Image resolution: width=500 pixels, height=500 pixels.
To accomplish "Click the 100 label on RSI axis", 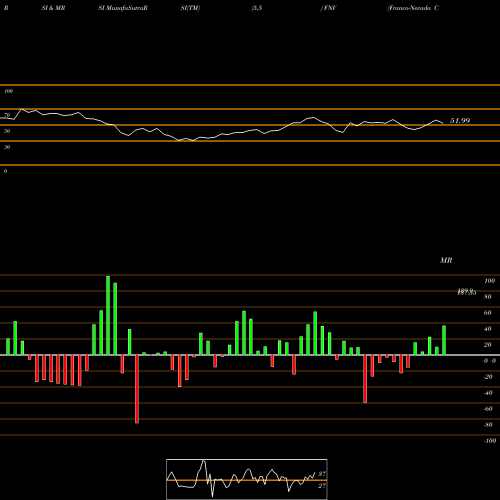I will coord(9,91).
